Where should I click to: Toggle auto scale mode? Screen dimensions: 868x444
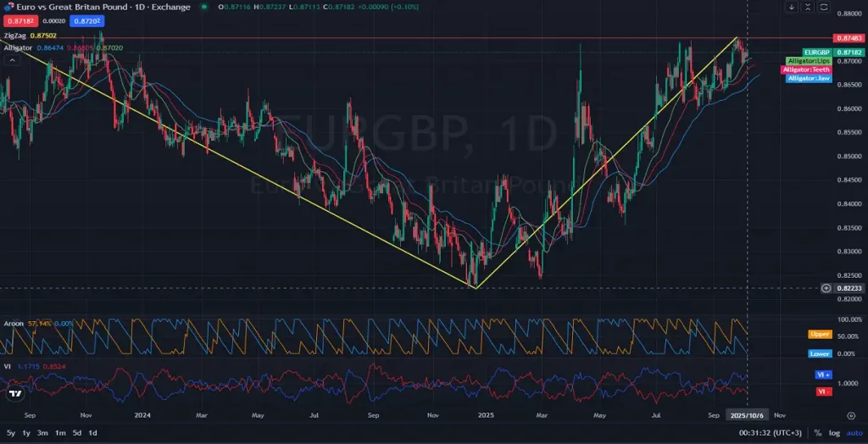pos(854,433)
